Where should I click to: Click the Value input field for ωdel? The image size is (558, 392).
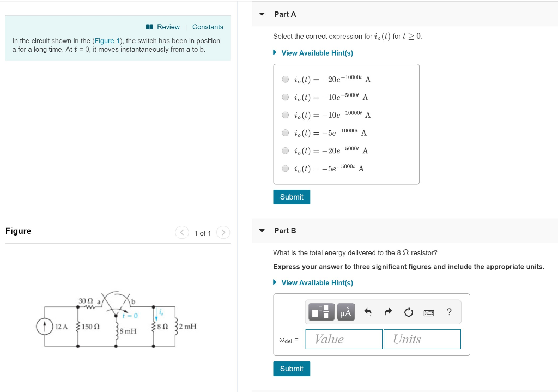(343, 339)
